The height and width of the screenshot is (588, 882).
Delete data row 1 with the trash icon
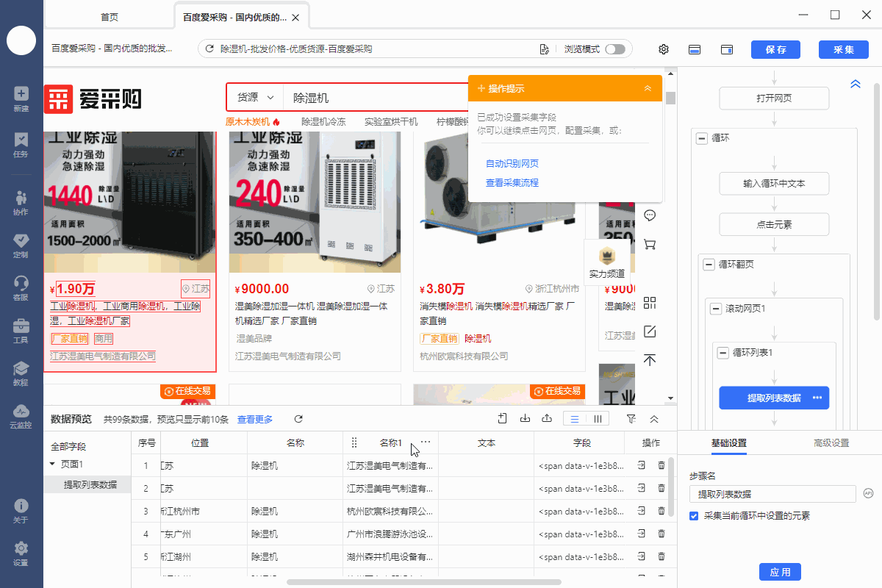(x=661, y=465)
